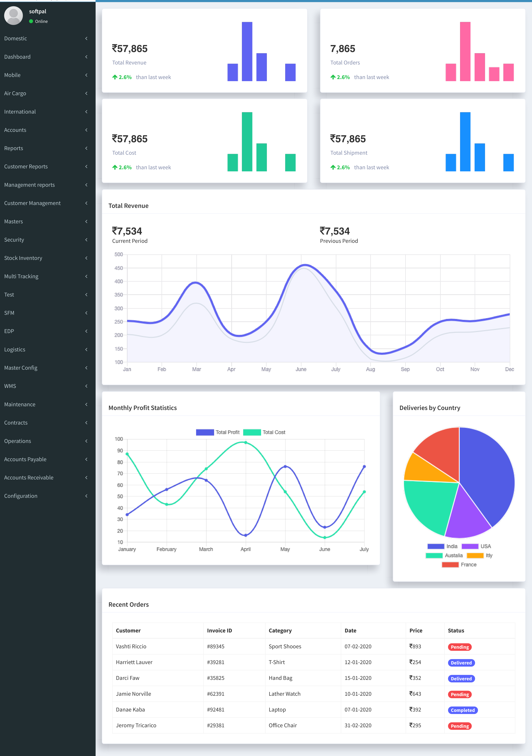Open the Domestic menu
532x756 pixels.
click(48, 39)
